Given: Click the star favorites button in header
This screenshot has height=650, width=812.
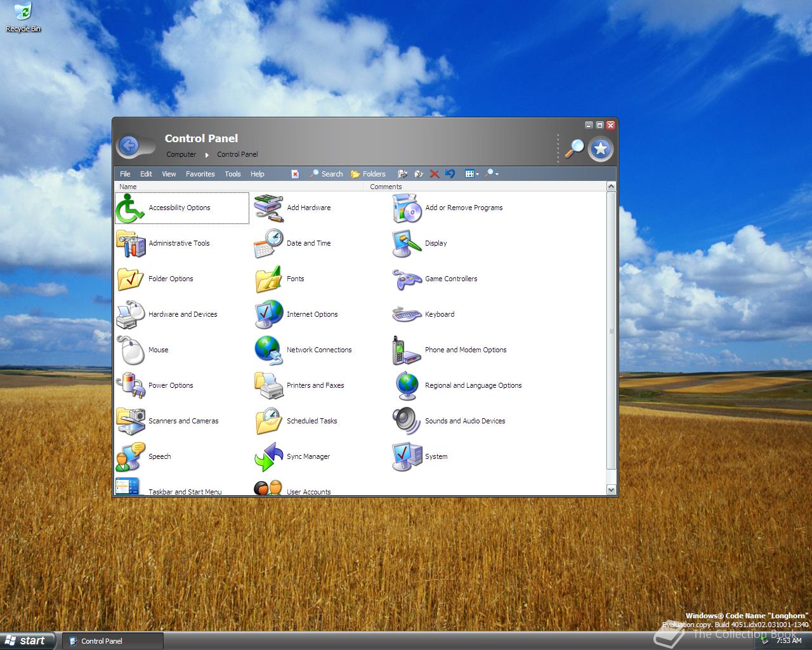Looking at the screenshot, I should pos(600,149).
